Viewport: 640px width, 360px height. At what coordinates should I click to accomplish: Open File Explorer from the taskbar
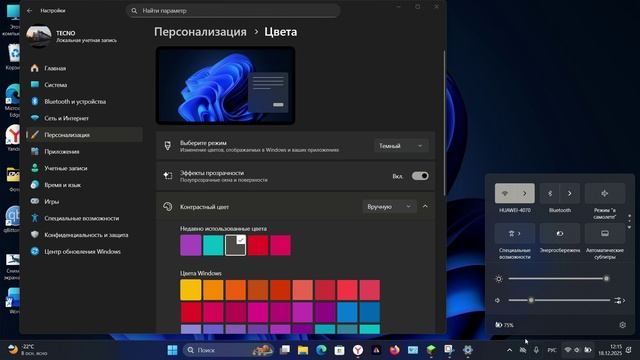(303, 350)
